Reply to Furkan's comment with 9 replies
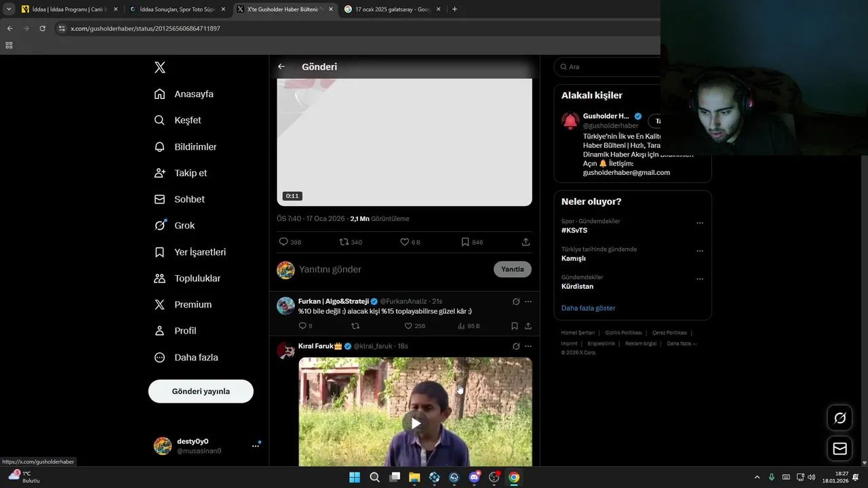The image size is (868, 488). click(305, 326)
